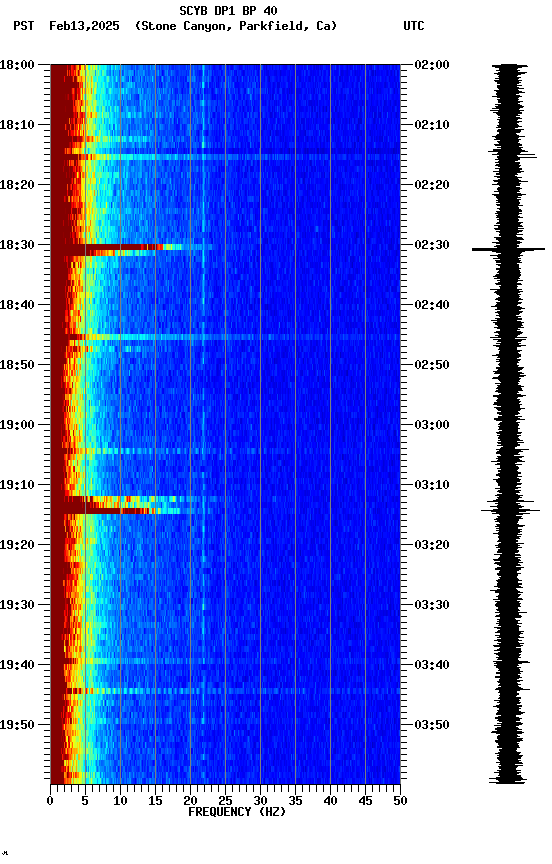Click the '02:00' UTC time label
Image resolution: width=552 pixels, height=864 pixels.
coord(432,65)
